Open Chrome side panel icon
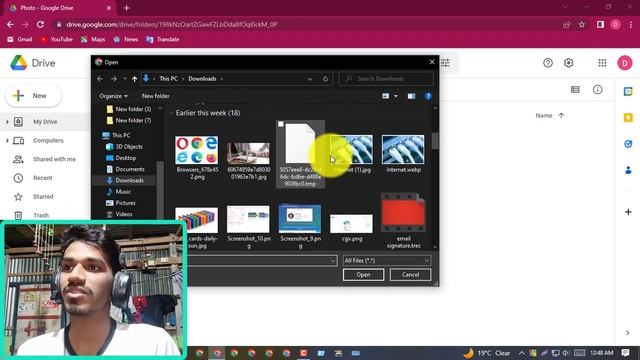Image resolution: width=640 pixels, height=360 pixels. click(x=600, y=24)
